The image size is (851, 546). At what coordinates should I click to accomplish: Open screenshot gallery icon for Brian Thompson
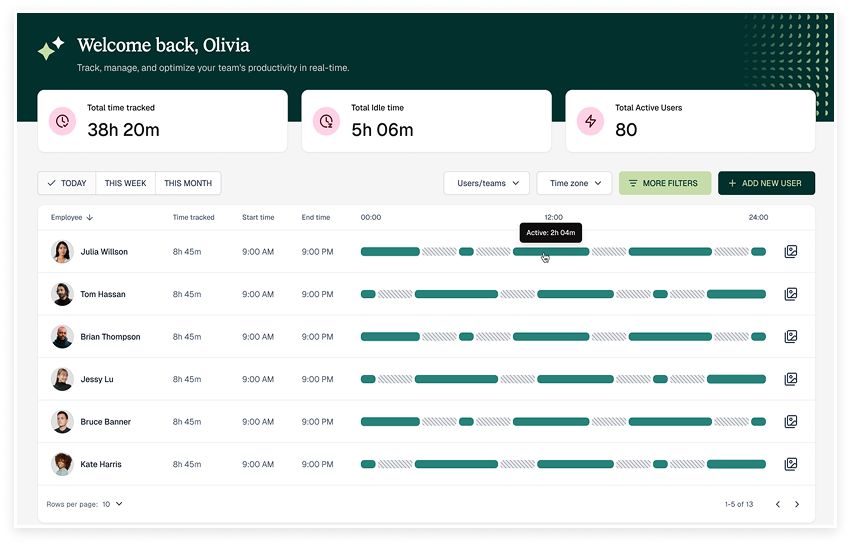coord(790,337)
